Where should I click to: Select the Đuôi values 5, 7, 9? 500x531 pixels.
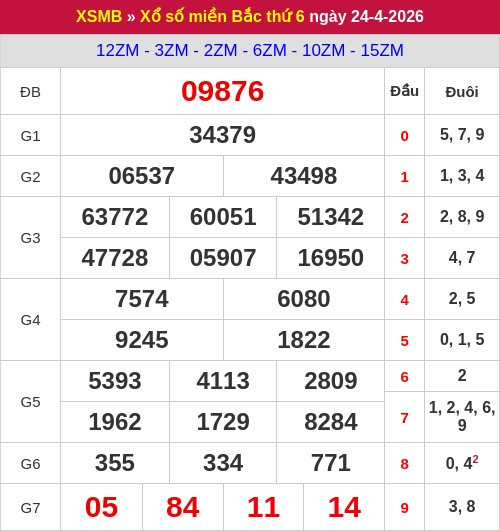click(x=462, y=135)
